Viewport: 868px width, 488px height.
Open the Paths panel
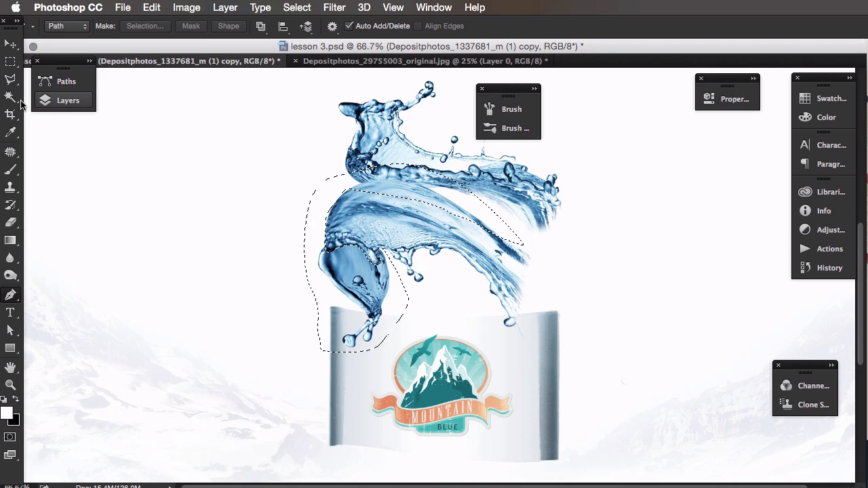(x=64, y=81)
